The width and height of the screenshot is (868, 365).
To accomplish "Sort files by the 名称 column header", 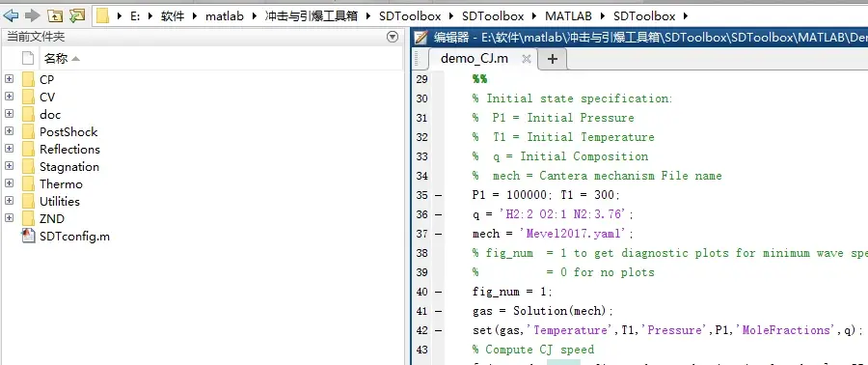I will [x=62, y=58].
